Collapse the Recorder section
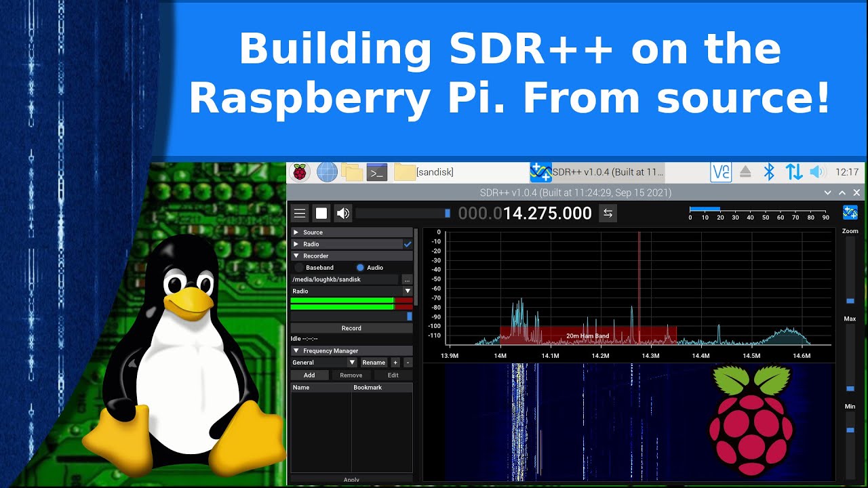 (351, 256)
